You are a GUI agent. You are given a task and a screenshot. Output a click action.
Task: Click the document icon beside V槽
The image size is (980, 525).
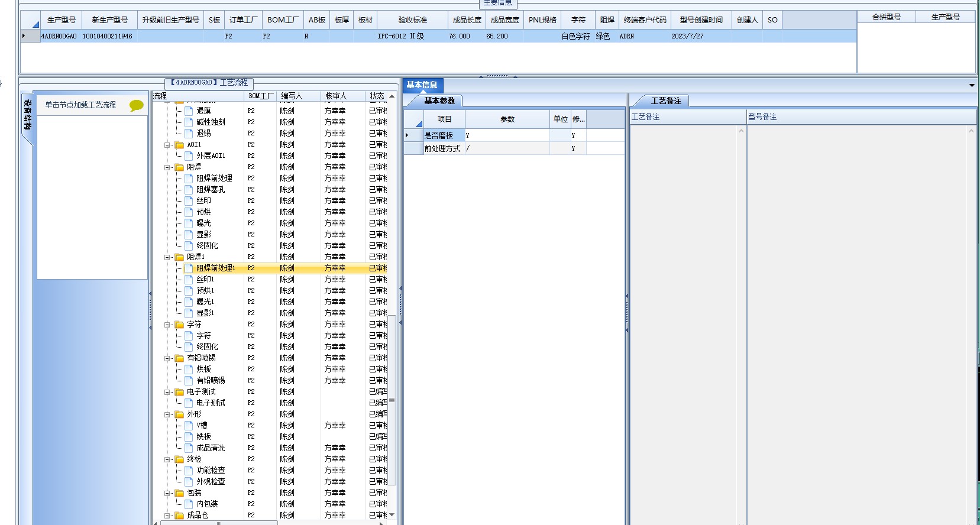(x=189, y=425)
